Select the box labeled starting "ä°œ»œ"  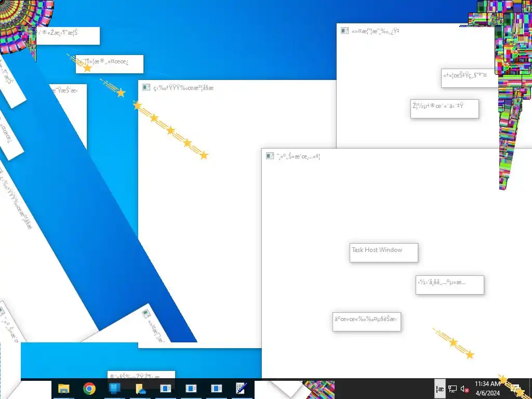point(366,322)
